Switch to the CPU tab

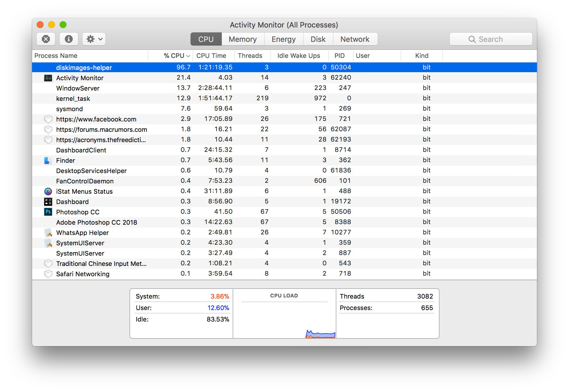point(206,39)
